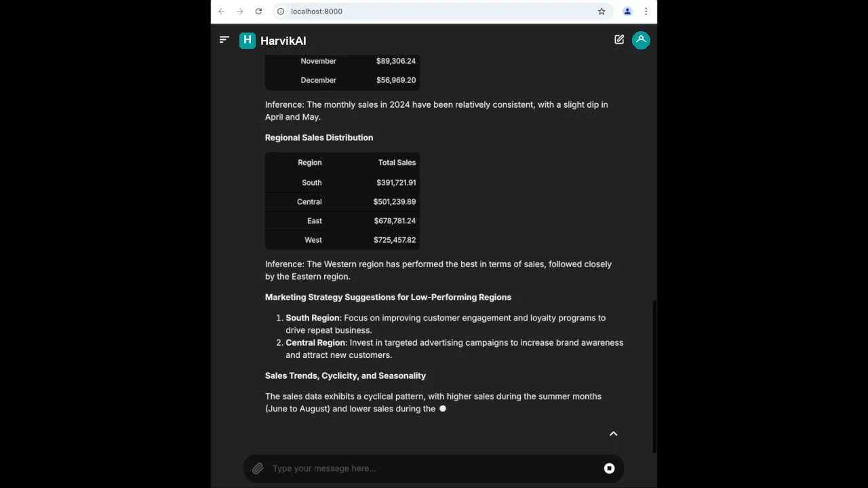868x488 pixels.
Task: Go back in the browser
Action: click(221, 12)
